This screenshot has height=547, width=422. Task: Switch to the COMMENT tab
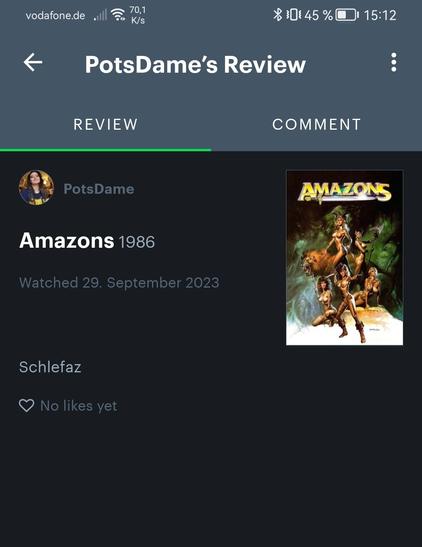coord(316,125)
